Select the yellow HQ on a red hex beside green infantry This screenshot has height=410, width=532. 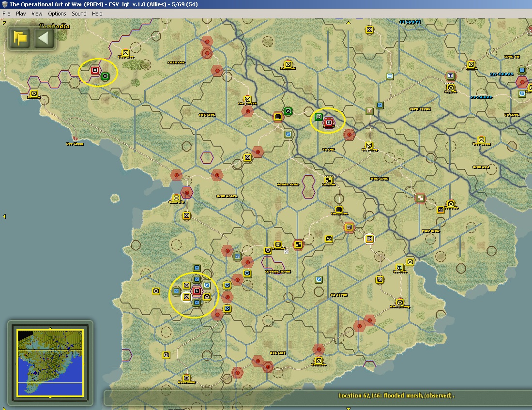click(278, 117)
